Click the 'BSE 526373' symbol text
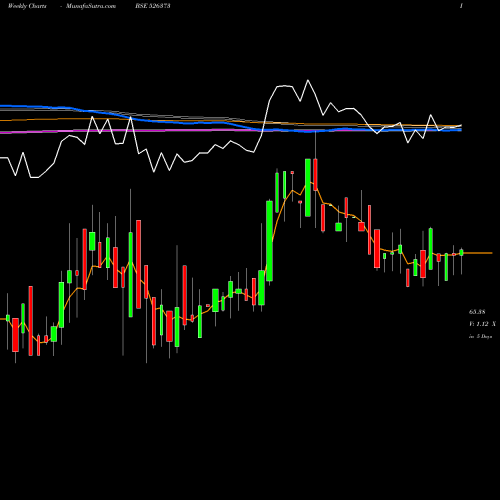 coord(153,6)
